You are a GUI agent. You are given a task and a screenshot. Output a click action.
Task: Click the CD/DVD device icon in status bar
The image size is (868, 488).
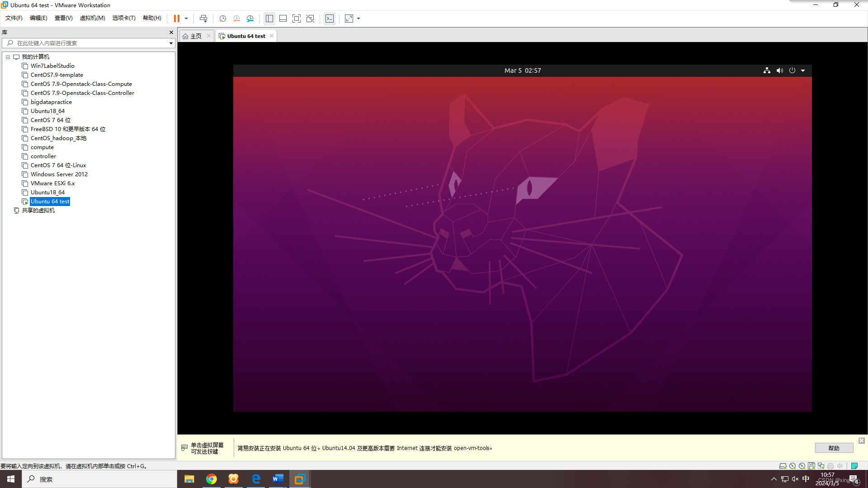pyautogui.click(x=793, y=466)
